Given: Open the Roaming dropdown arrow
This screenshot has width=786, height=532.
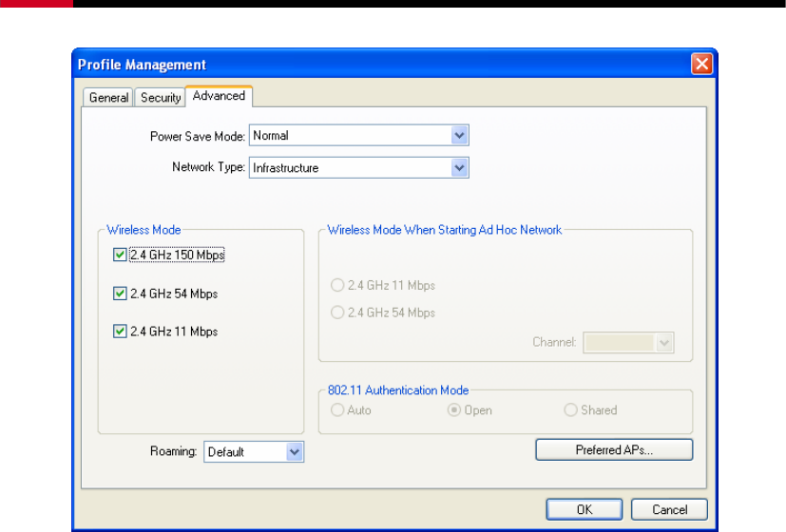Looking at the screenshot, I should [x=295, y=452].
